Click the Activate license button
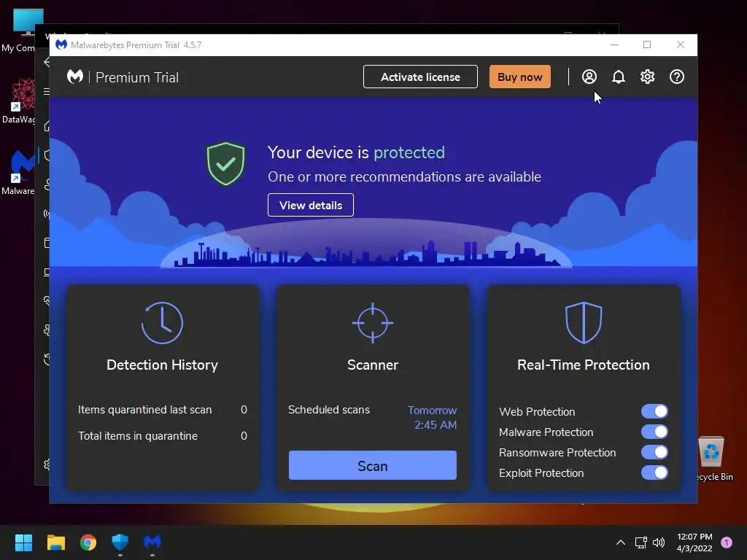This screenshot has height=560, width=747. [x=420, y=77]
